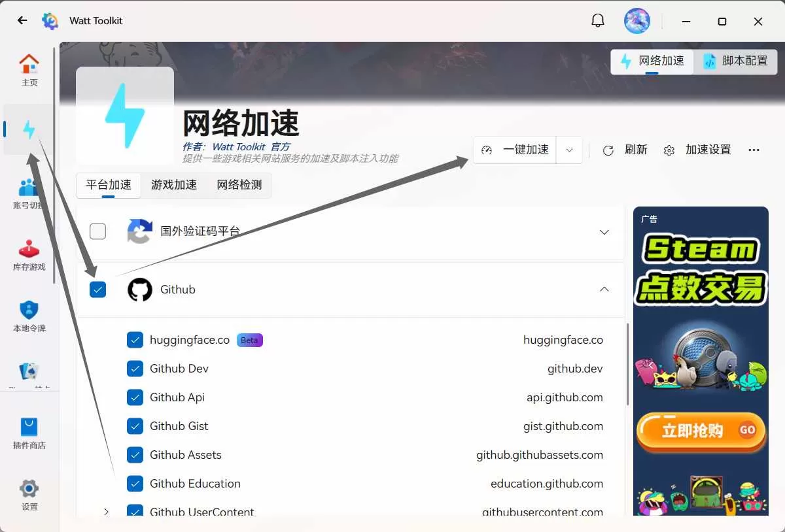785x532 pixels.
Task: Click the author link Watt Toolkit 官方
Action: tap(251, 147)
